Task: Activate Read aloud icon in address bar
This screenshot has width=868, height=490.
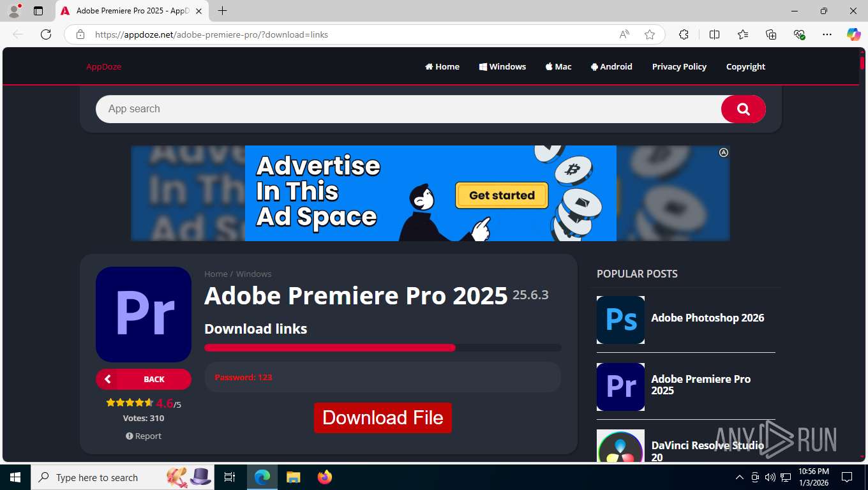Action: (x=624, y=34)
